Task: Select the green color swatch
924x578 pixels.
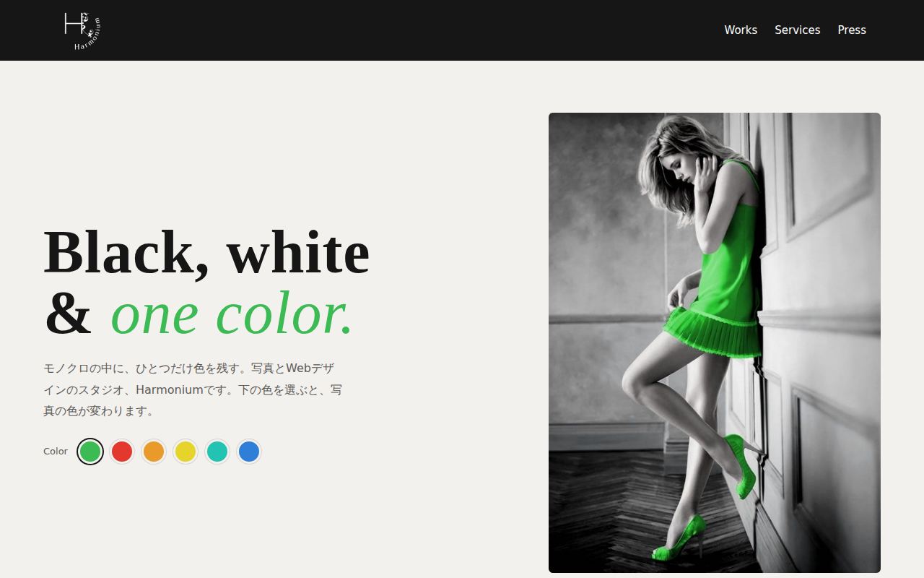Action: coord(90,452)
